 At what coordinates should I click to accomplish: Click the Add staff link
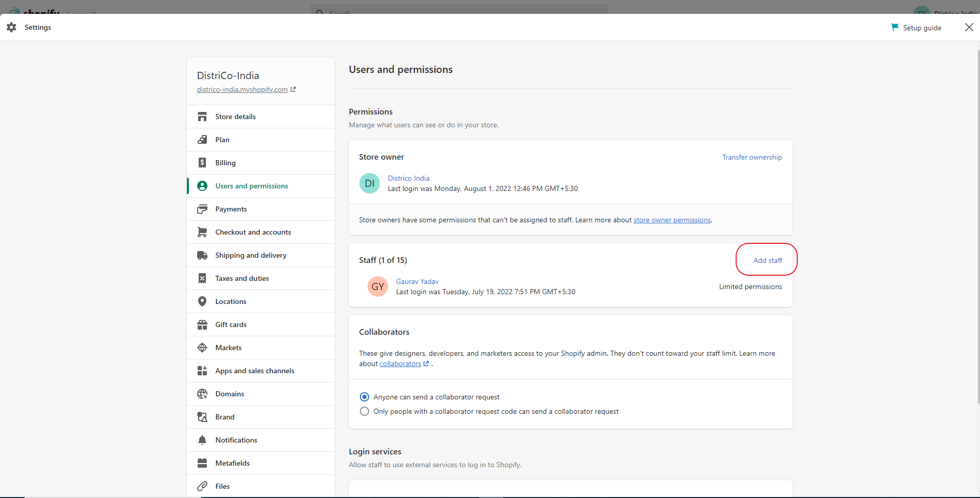(x=767, y=260)
